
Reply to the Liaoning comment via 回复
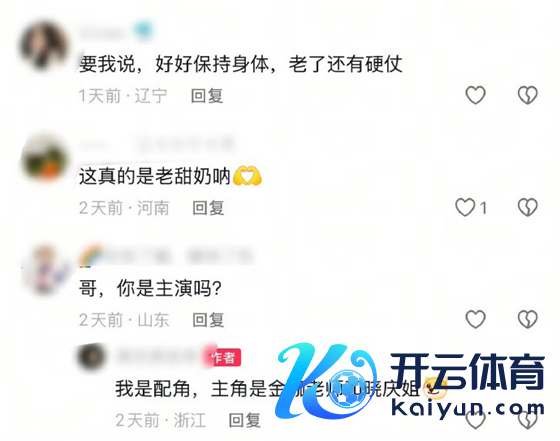coord(207,96)
